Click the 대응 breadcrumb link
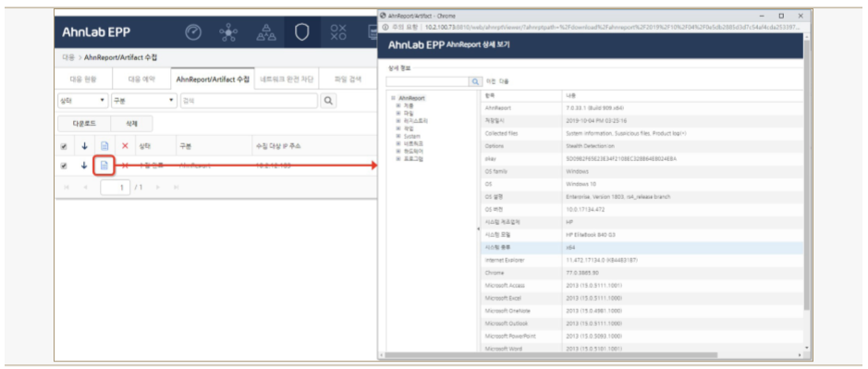868x369 pixels. (68, 57)
